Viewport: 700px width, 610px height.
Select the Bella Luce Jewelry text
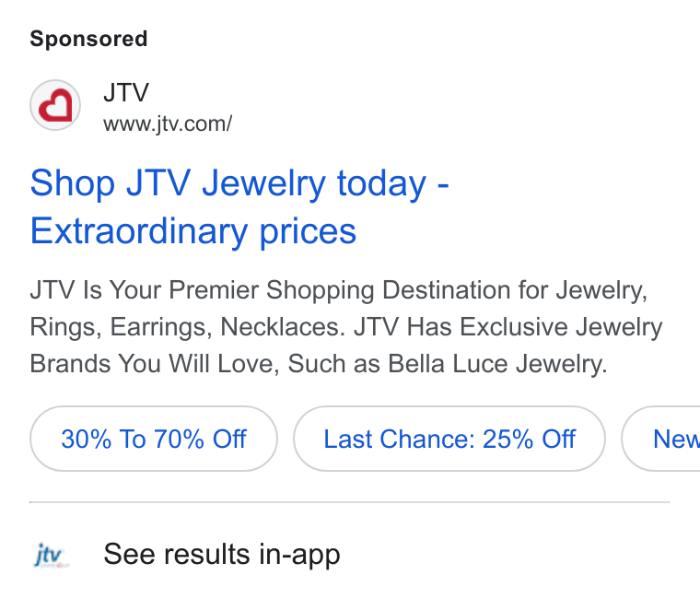coord(497,363)
